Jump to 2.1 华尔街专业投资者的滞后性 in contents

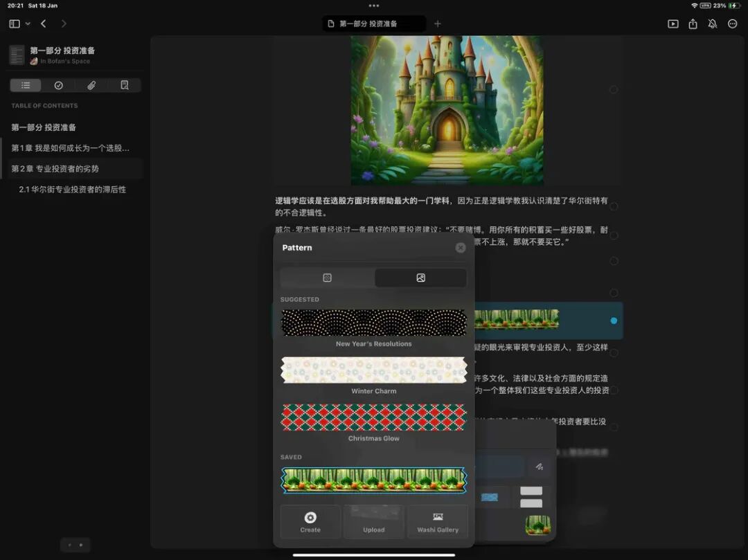[x=73, y=189]
